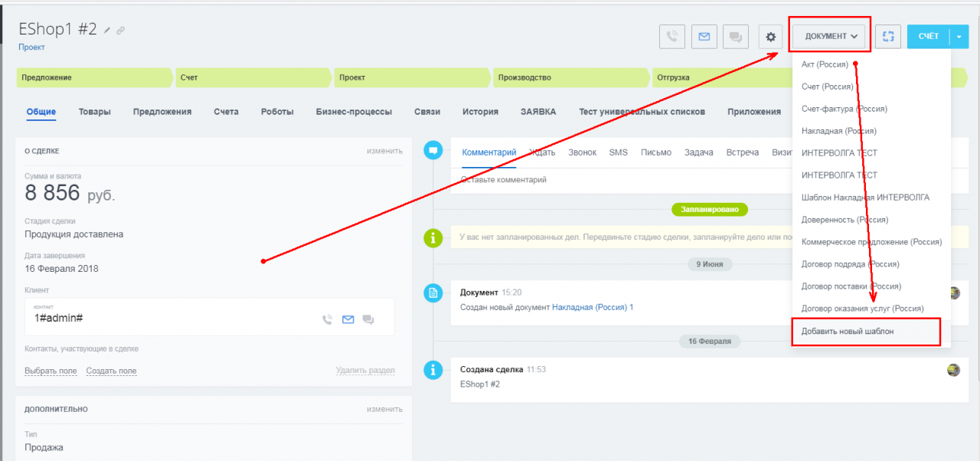Click user avatar on Создана сделка entry
Image resolution: width=980 pixels, height=461 pixels.
(x=953, y=370)
